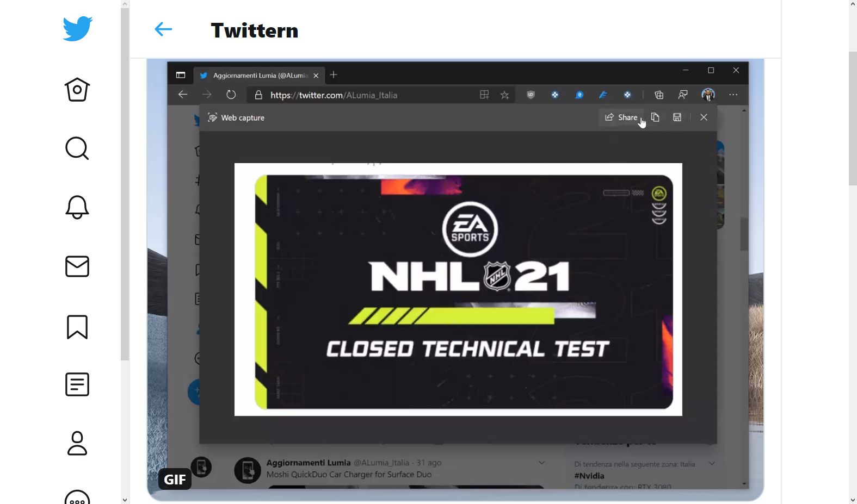Click Edge's back arrow in the capture

click(x=183, y=95)
